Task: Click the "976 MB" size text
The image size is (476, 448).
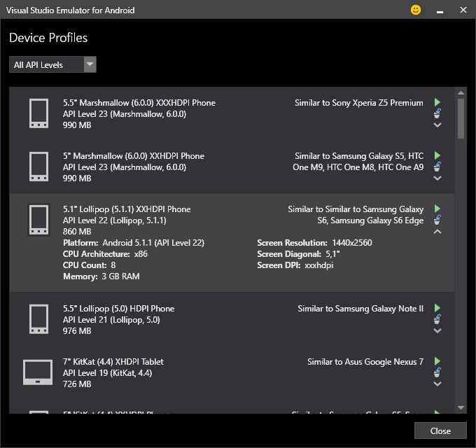Action: tap(77, 331)
